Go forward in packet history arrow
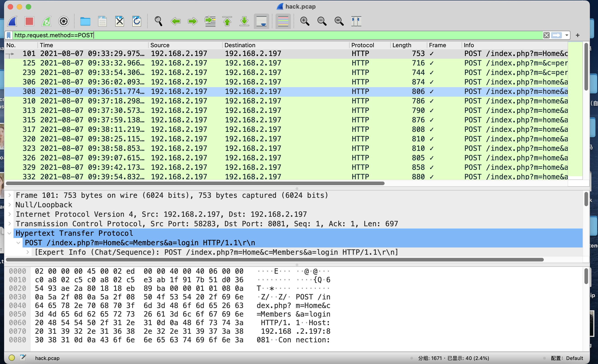This screenshot has width=598, height=364. (193, 21)
